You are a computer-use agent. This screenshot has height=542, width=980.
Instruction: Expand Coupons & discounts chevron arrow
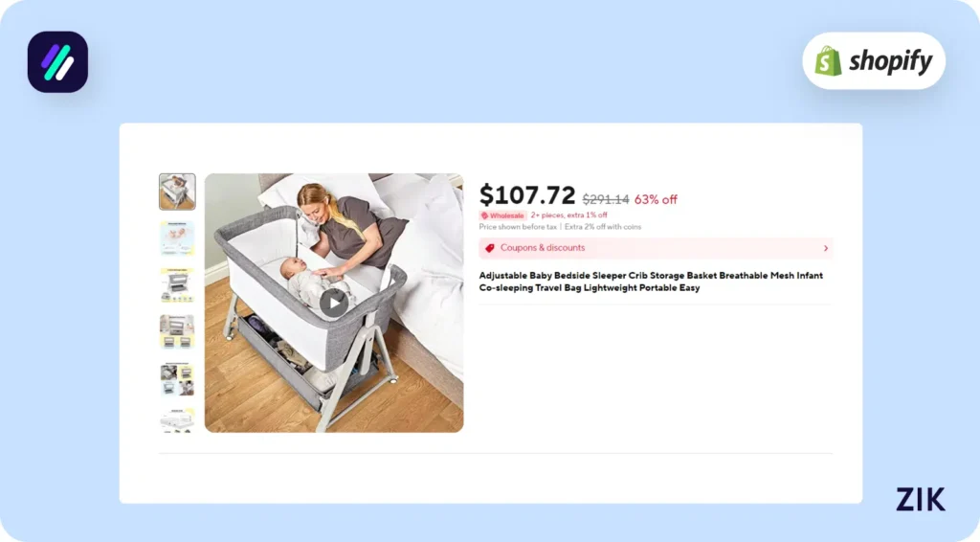(826, 248)
